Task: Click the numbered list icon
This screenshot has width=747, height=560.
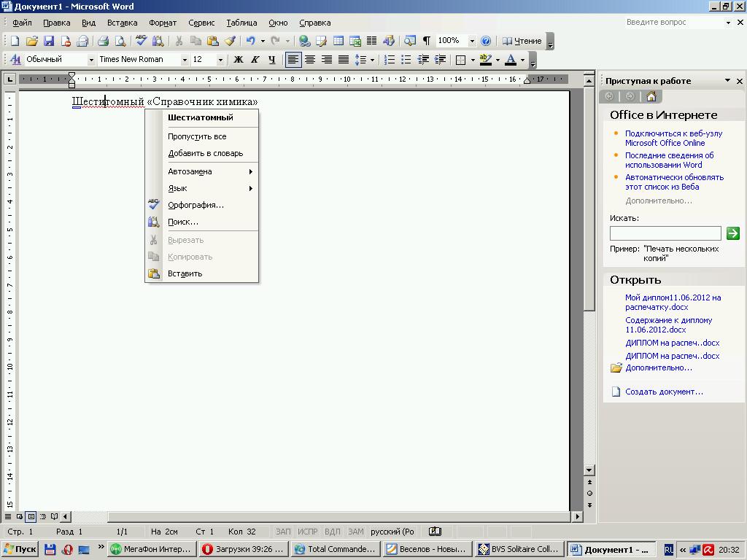Action: pyautogui.click(x=390, y=60)
